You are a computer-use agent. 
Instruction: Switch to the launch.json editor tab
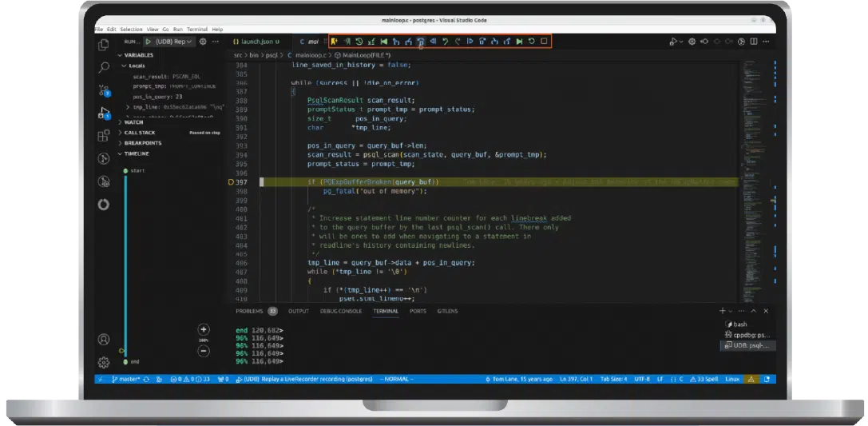256,42
